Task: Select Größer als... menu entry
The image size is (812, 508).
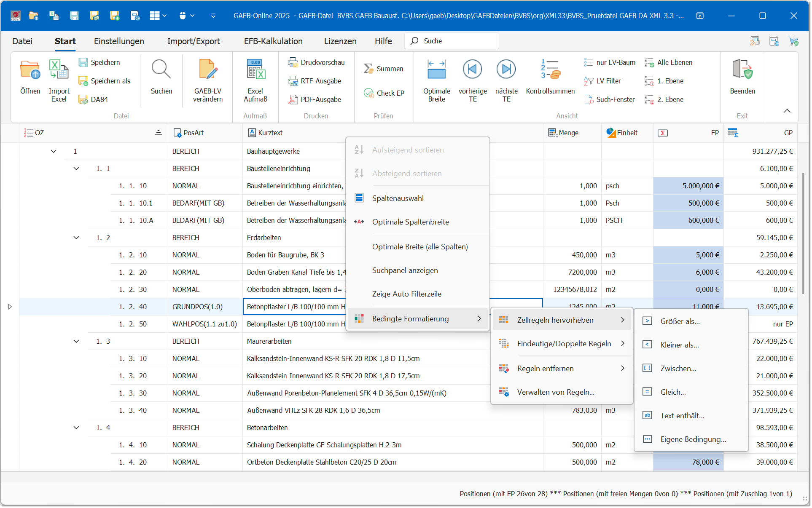Action: 680,321
